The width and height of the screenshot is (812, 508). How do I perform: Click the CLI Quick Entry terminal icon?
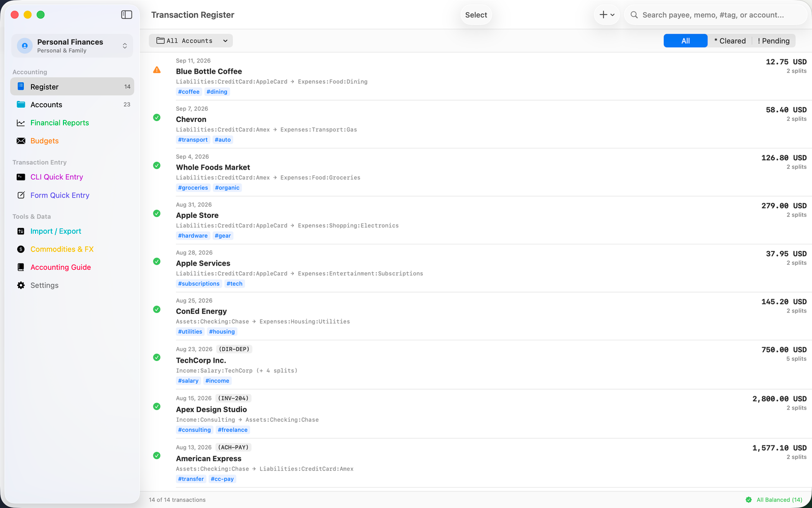(21, 177)
